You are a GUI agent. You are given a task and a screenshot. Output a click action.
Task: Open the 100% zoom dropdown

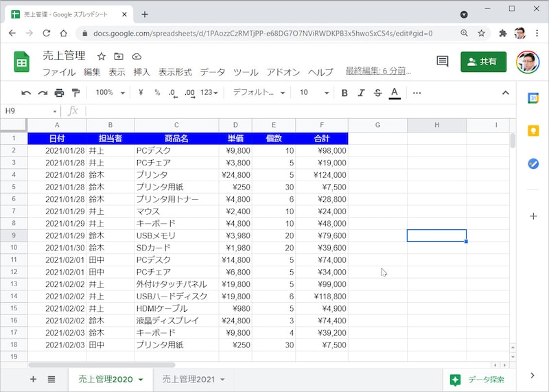tap(110, 93)
